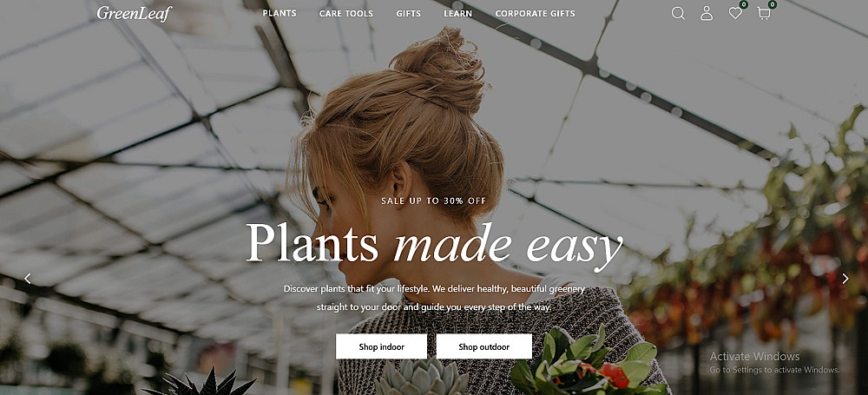Click the Shop indoor button
Image resolution: width=868 pixels, height=395 pixels.
(x=381, y=346)
